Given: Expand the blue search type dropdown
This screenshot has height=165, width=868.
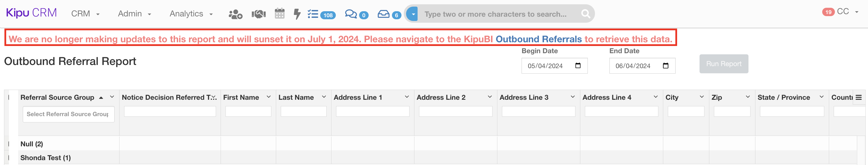Looking at the screenshot, I should tap(412, 14).
